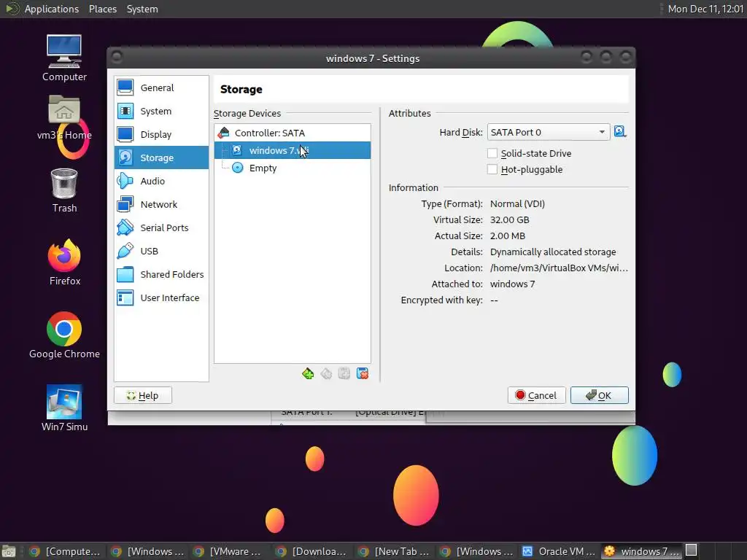Open the Display settings category
The height and width of the screenshot is (560, 747).
click(x=161, y=134)
